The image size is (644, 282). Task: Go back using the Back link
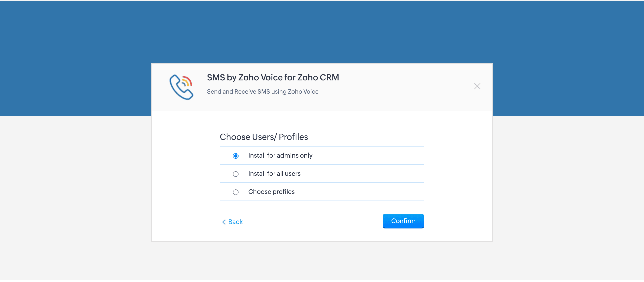click(x=235, y=222)
